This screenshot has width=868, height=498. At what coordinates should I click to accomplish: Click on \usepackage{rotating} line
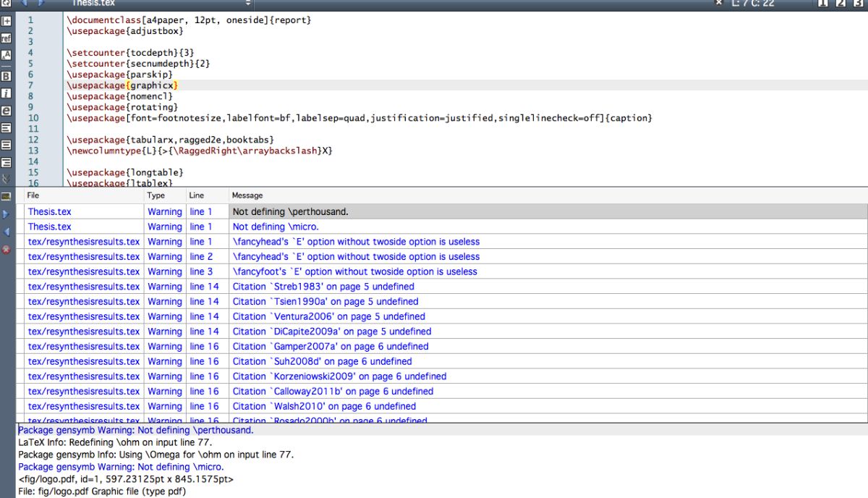(x=122, y=107)
